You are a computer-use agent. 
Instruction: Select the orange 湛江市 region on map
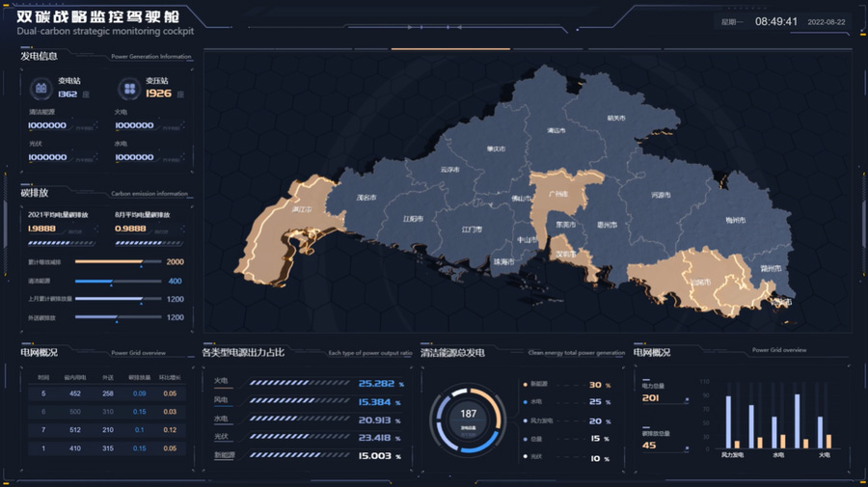coord(289,227)
